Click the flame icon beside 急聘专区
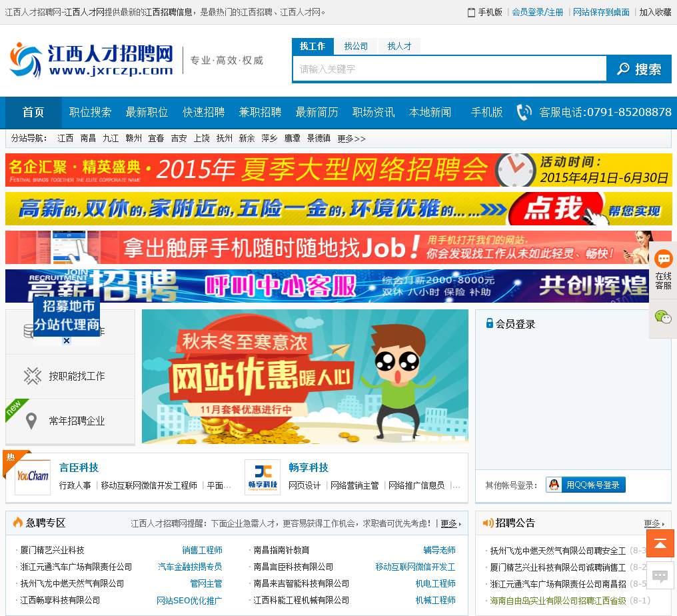This screenshot has width=677, height=616. click(18, 522)
